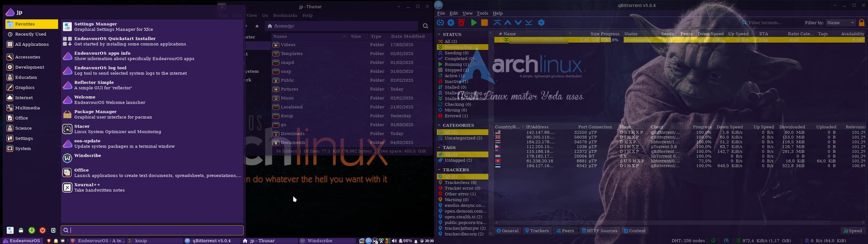Click the settings icon at Whisker menu bottom-left
This screenshot has height=244, width=868.
point(10,230)
